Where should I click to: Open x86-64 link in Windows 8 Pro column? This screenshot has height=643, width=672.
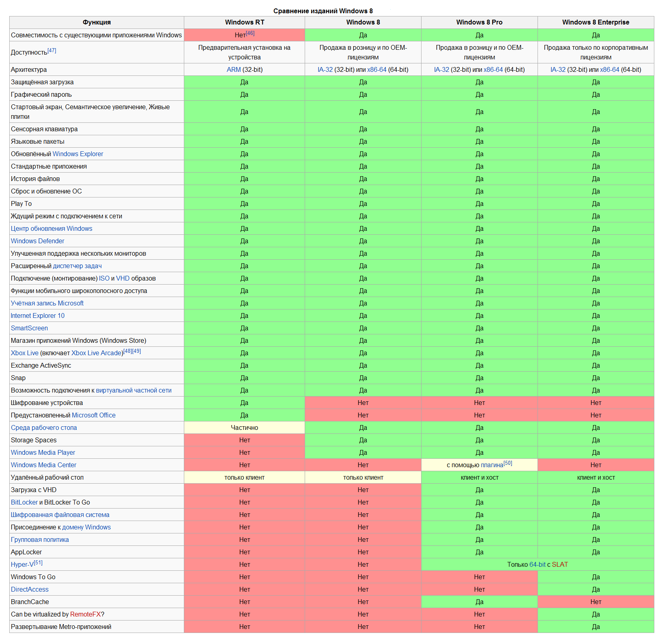(493, 69)
